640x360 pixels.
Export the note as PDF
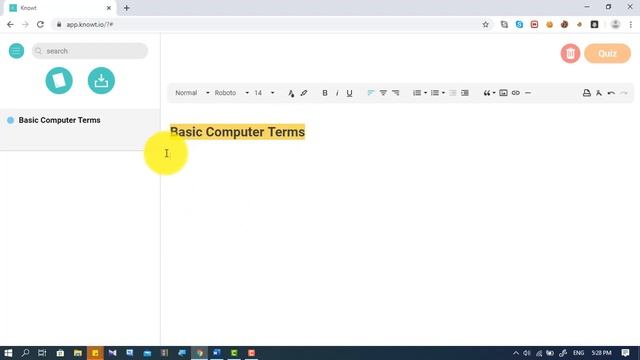pyautogui.click(x=599, y=93)
